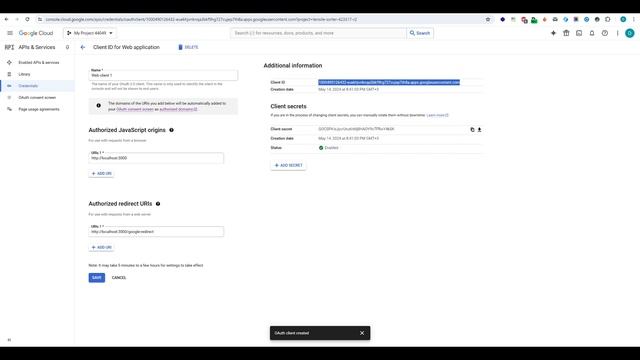
Task: Click the APIs & Services header
Action: [x=37, y=47]
